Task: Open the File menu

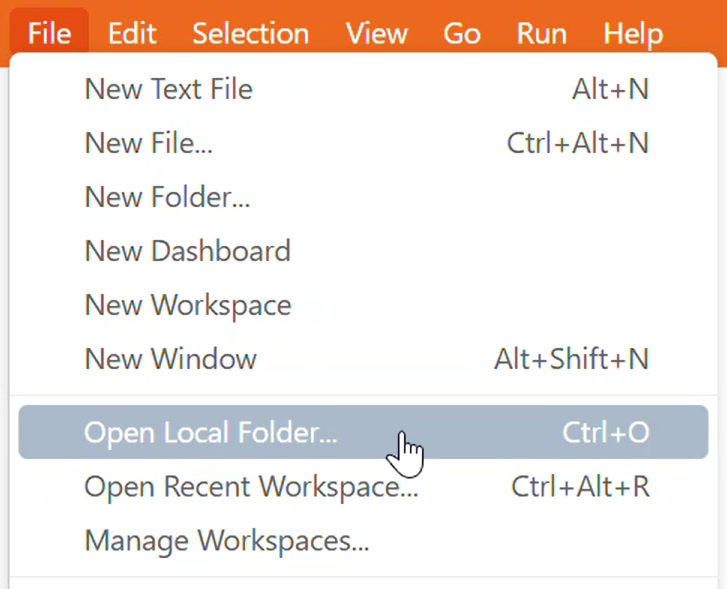Action: tap(49, 34)
